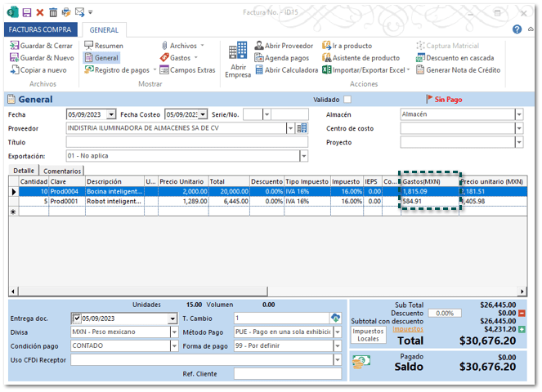Viewport: 542px width, 392px height.
Task: Open the Entrega doc. date dropdown
Action: pos(172,318)
